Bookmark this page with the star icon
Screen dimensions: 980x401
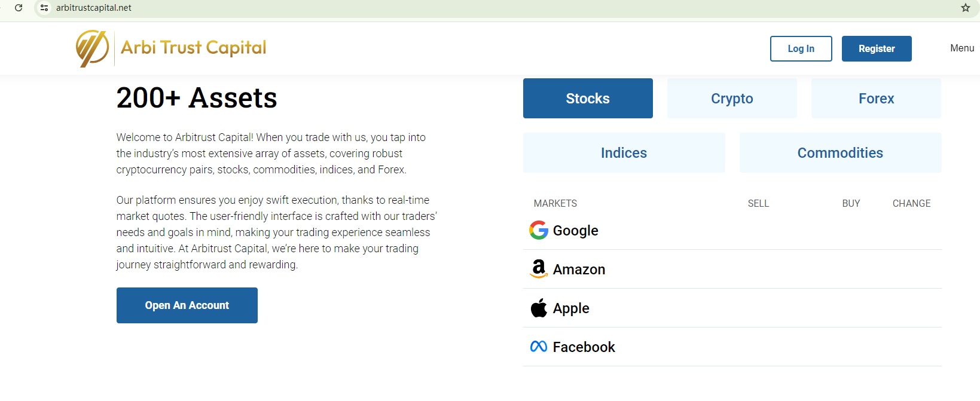click(x=965, y=8)
